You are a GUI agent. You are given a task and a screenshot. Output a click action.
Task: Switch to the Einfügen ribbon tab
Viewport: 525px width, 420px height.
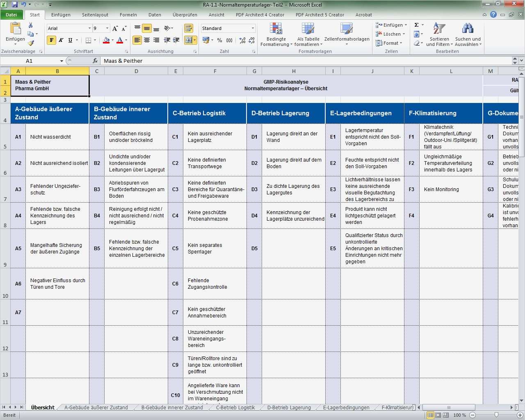[60, 15]
